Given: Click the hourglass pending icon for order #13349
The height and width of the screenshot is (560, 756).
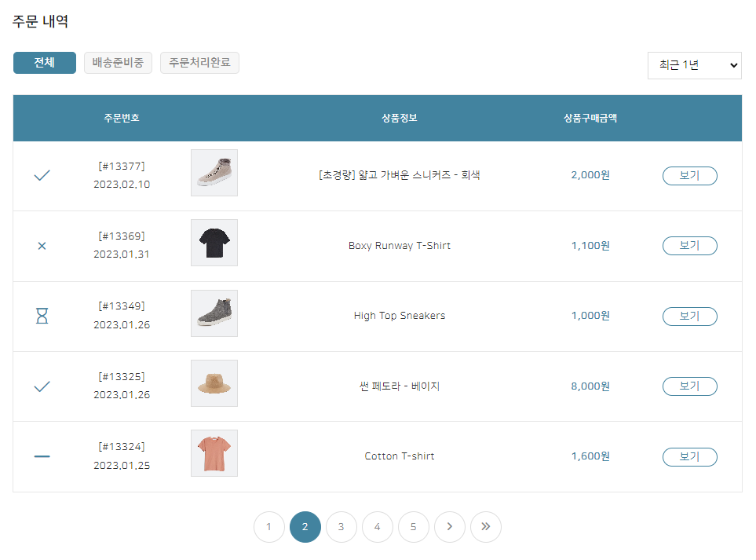Looking at the screenshot, I should point(42,316).
